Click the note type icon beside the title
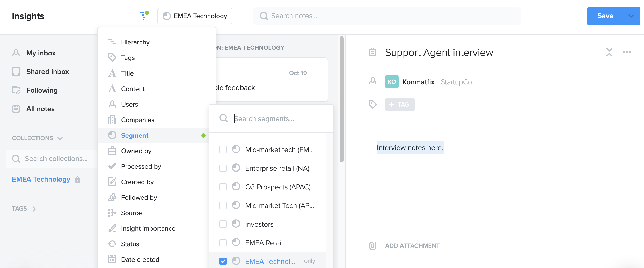Image resolution: width=644 pixels, height=268 pixels. click(x=373, y=52)
